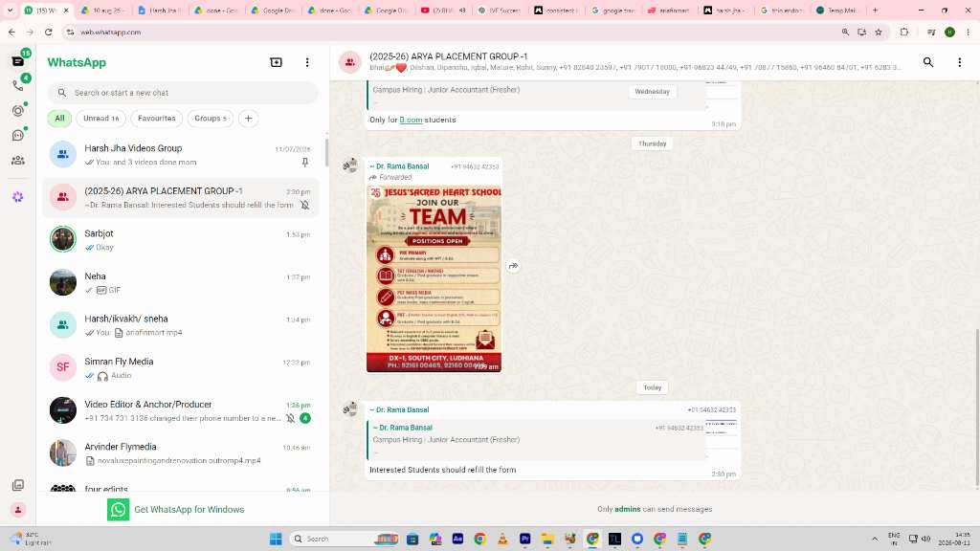Open the Channels icon in sidebar
This screenshot has height=551, width=980.
click(17, 135)
